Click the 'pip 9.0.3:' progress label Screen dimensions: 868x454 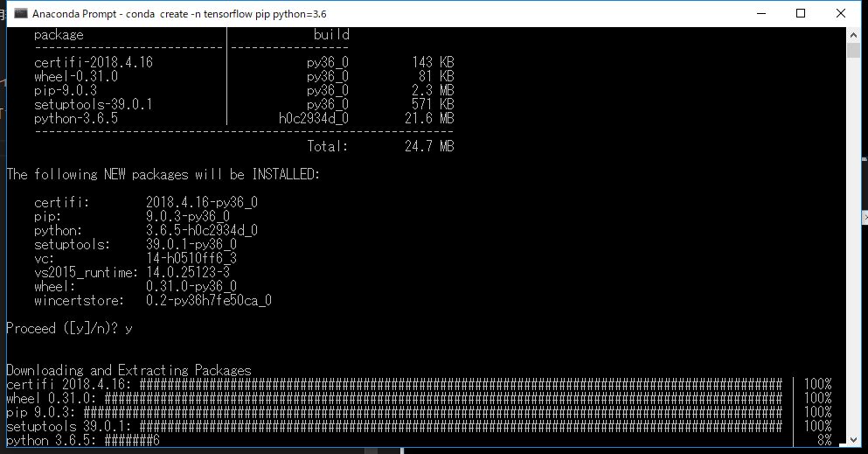[40, 413]
